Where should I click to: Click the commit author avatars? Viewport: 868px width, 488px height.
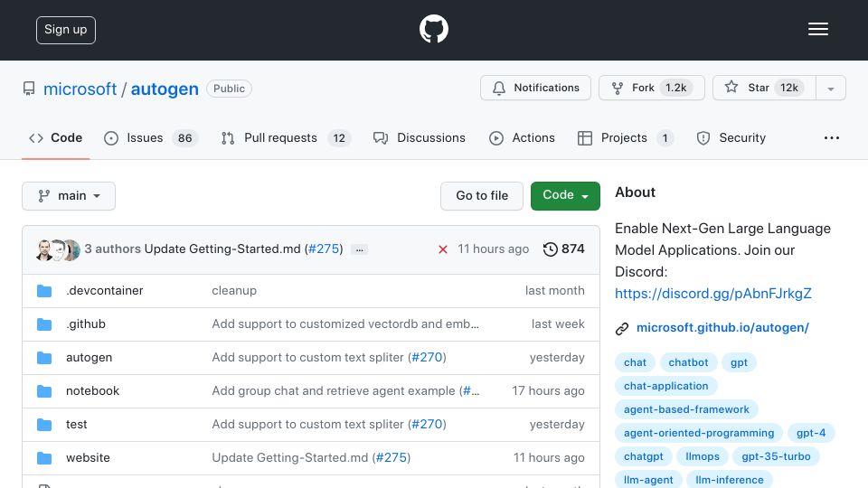point(58,250)
